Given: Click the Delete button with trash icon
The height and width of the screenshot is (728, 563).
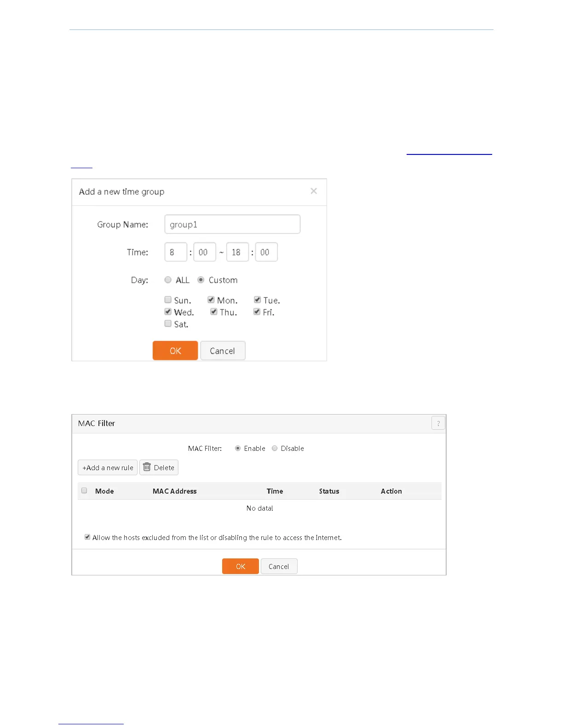Looking at the screenshot, I should 159,467.
